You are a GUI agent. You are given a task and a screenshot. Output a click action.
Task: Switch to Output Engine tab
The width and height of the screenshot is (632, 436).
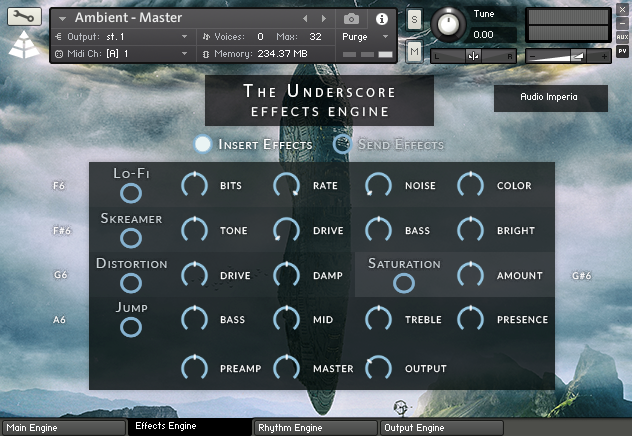(x=441, y=428)
